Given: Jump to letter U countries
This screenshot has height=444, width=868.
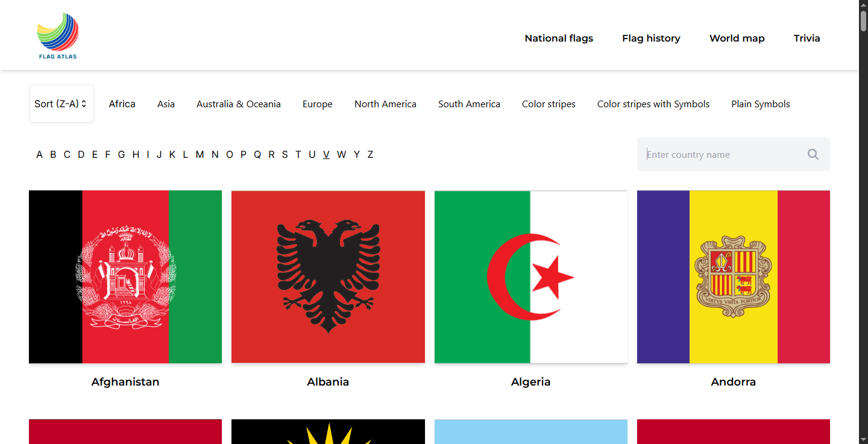Looking at the screenshot, I should click(312, 154).
